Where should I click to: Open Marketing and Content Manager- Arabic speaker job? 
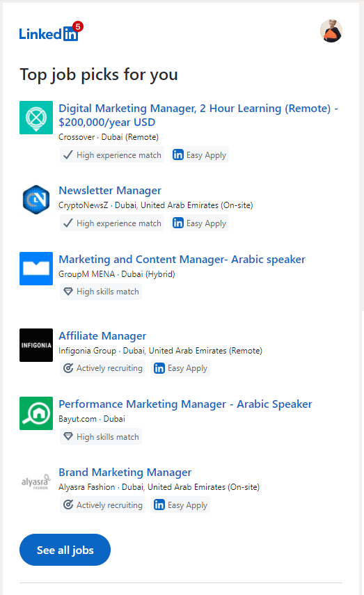(182, 260)
